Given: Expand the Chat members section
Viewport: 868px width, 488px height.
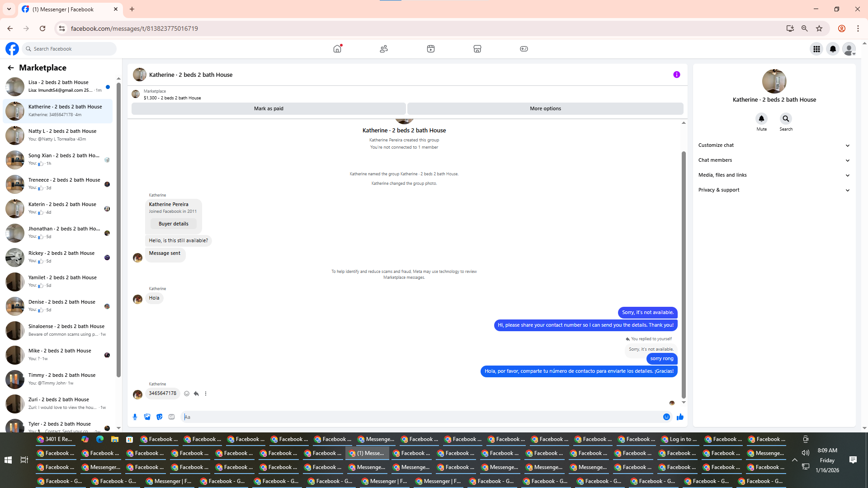Looking at the screenshot, I should coord(774,160).
